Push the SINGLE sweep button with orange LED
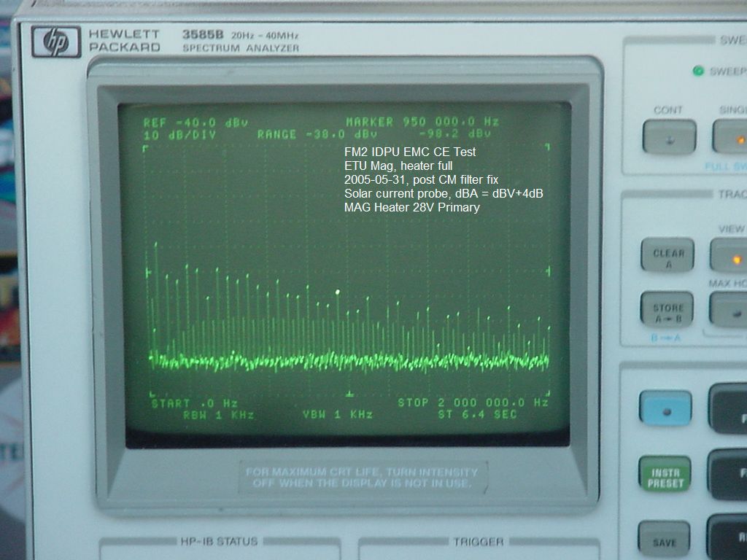Viewport: 747px width, 560px height. pos(729,136)
